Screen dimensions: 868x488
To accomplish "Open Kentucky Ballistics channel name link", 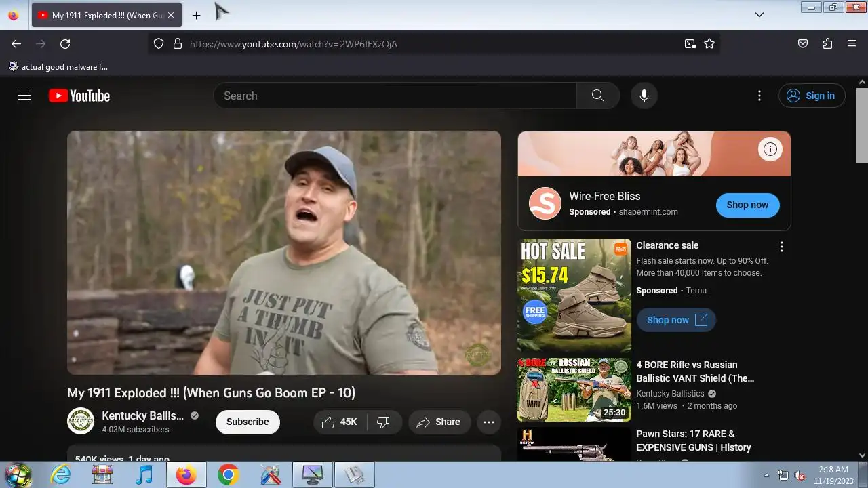I will pyautogui.click(x=143, y=415).
